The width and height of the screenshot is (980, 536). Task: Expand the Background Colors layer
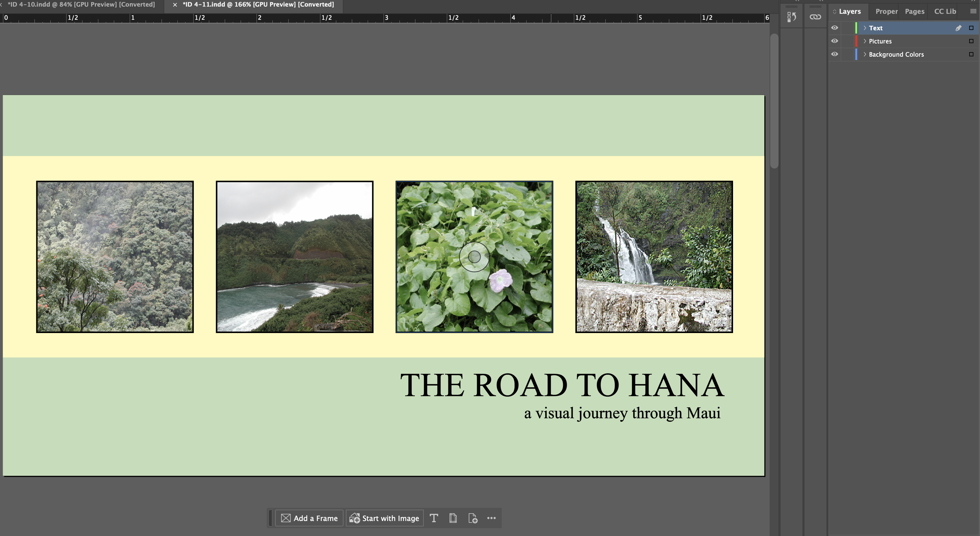point(865,54)
